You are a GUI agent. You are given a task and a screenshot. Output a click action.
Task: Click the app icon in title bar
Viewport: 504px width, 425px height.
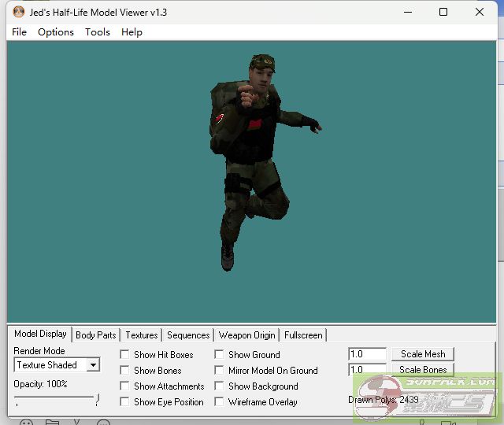pos(19,13)
